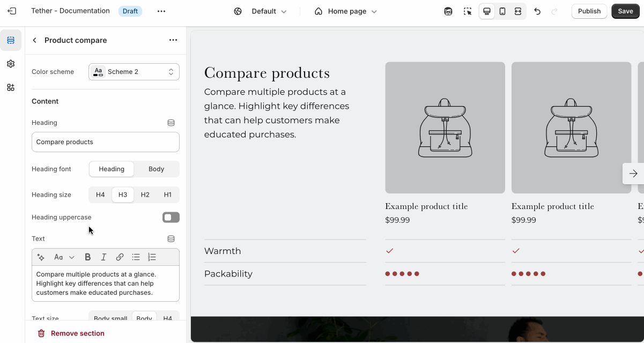The image size is (644, 343).
Task: Open the Color scheme dropdown showing Scheme 2
Action: (x=134, y=72)
